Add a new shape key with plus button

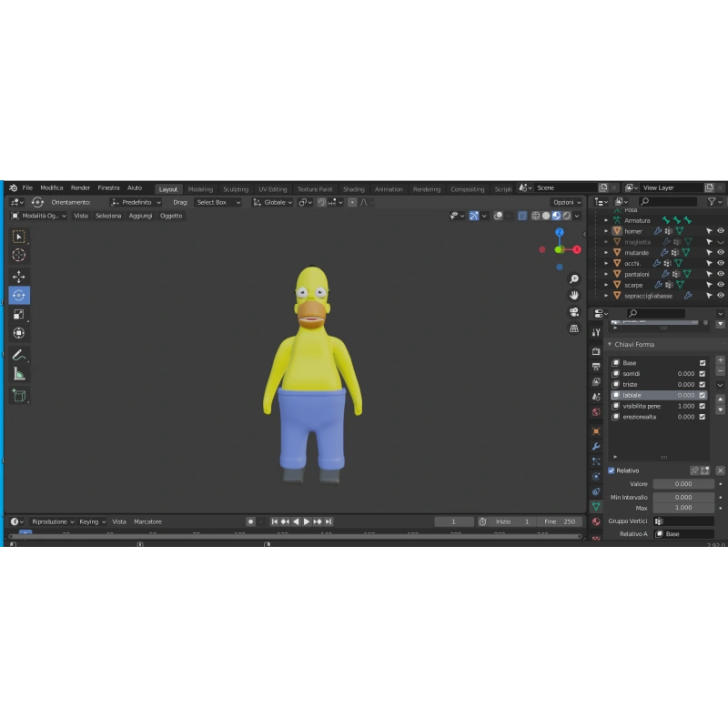pyautogui.click(x=720, y=360)
